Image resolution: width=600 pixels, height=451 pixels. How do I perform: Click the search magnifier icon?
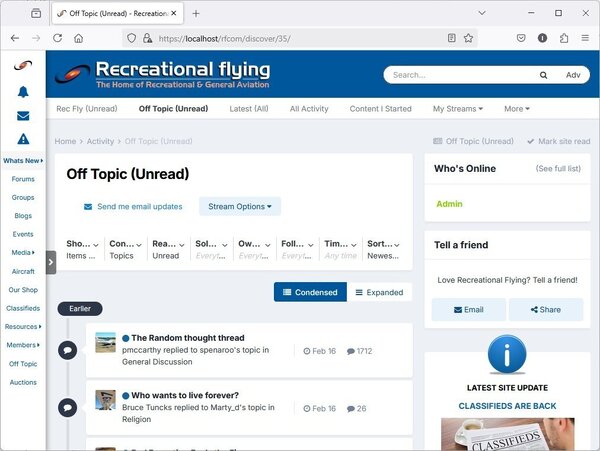tap(543, 75)
